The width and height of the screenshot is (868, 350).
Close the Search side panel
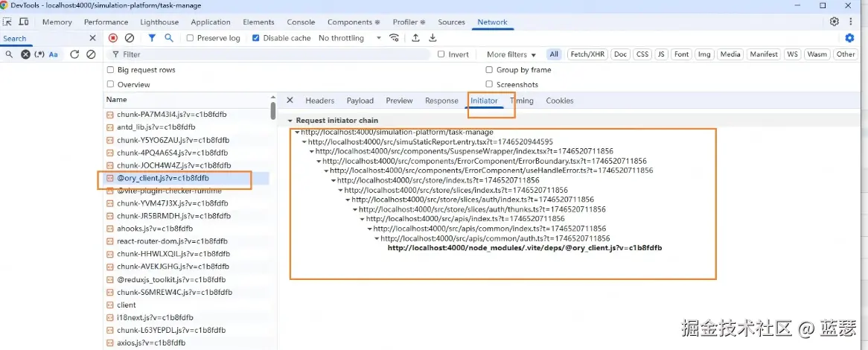[92, 38]
